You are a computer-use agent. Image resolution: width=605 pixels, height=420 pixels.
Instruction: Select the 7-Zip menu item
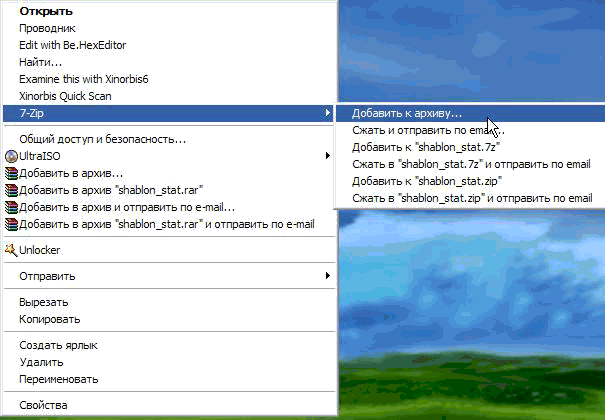[x=169, y=113]
